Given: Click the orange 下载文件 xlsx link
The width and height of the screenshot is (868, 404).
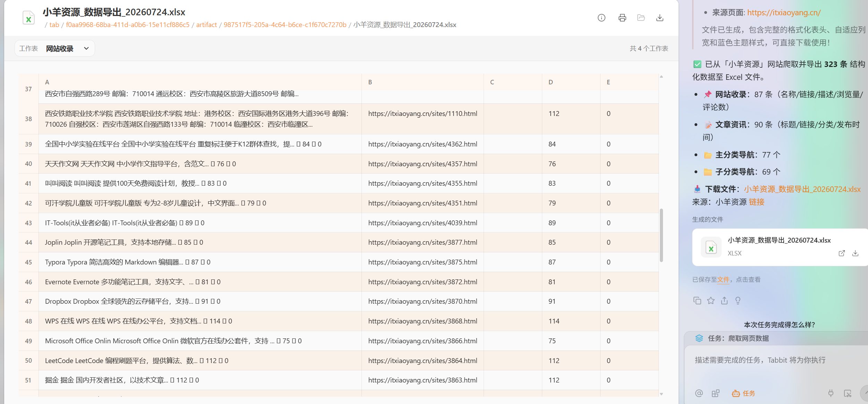Looking at the screenshot, I should coord(802,189).
